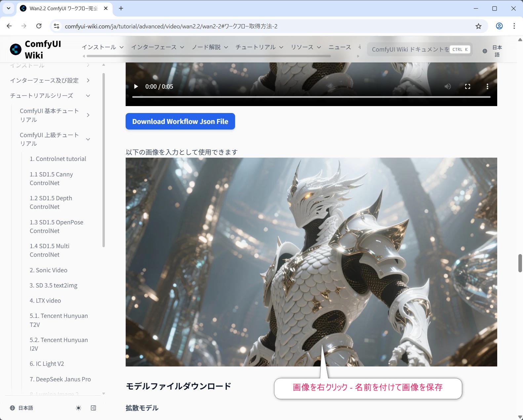Open 2. Sonic Video page

(x=49, y=270)
